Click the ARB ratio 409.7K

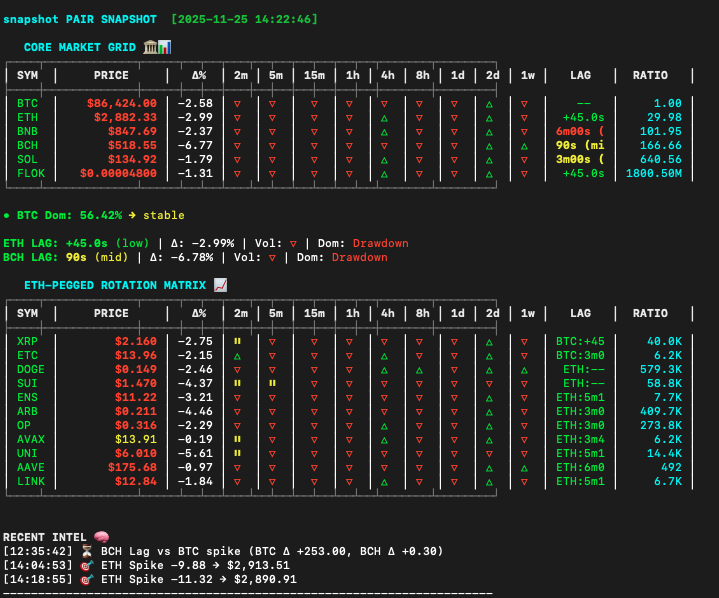pyautogui.click(x=661, y=411)
